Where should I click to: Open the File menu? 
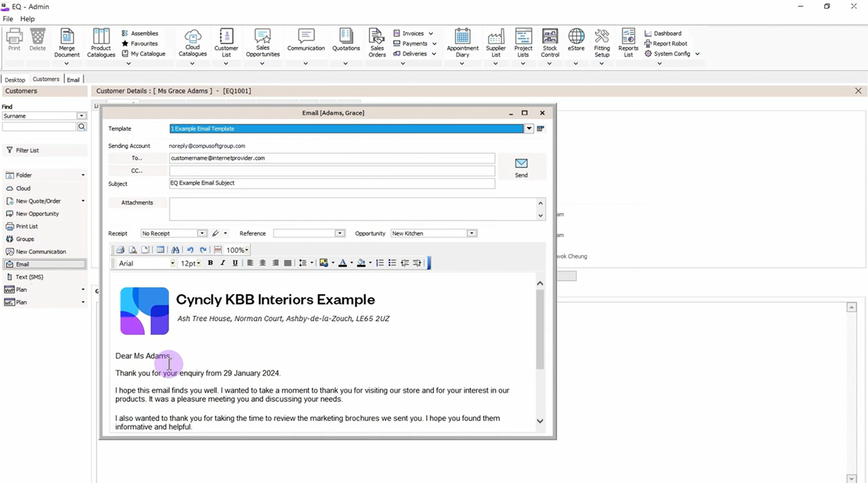8,19
